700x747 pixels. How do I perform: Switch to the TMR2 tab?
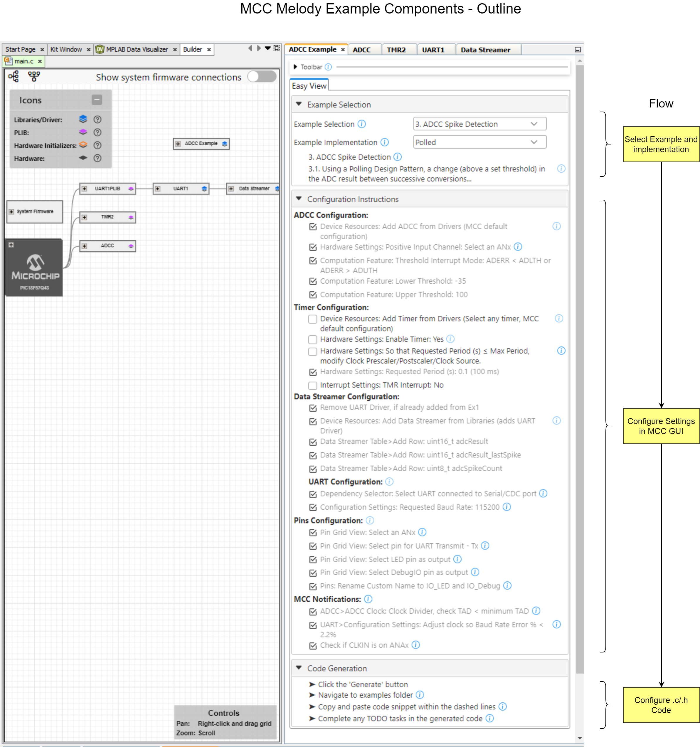[x=396, y=50]
